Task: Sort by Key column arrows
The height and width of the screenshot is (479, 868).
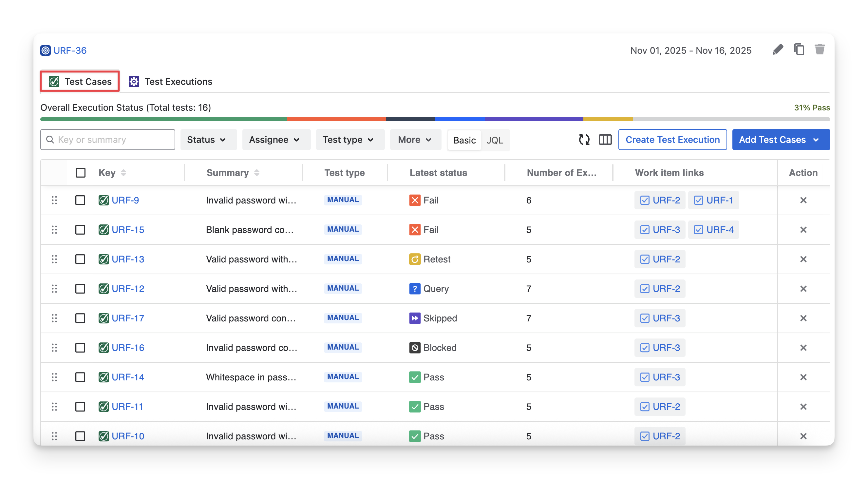Action: click(x=123, y=173)
